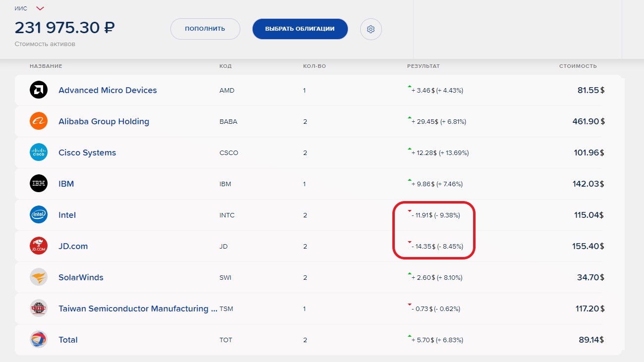
Task: Click the Intel blue logo icon
Action: coord(39,215)
